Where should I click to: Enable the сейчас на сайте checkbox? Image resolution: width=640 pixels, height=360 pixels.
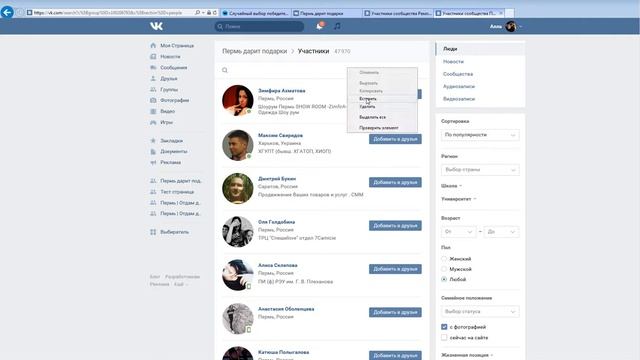tap(444, 338)
